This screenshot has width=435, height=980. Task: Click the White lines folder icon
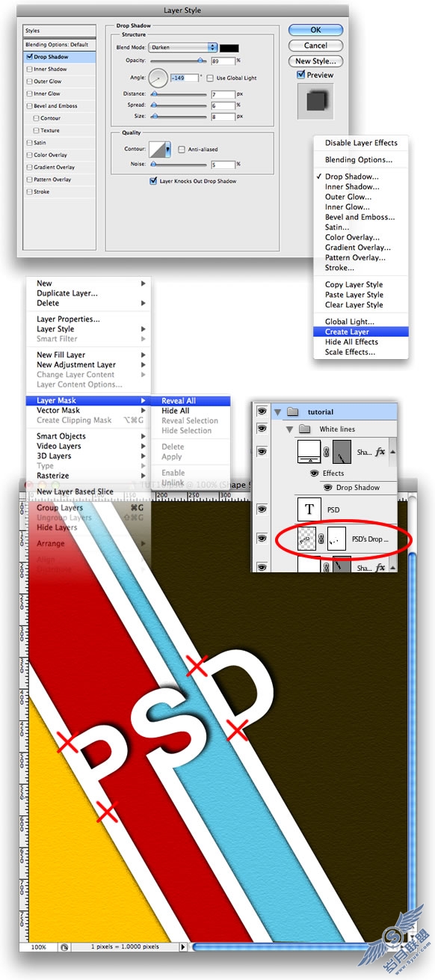click(x=304, y=429)
